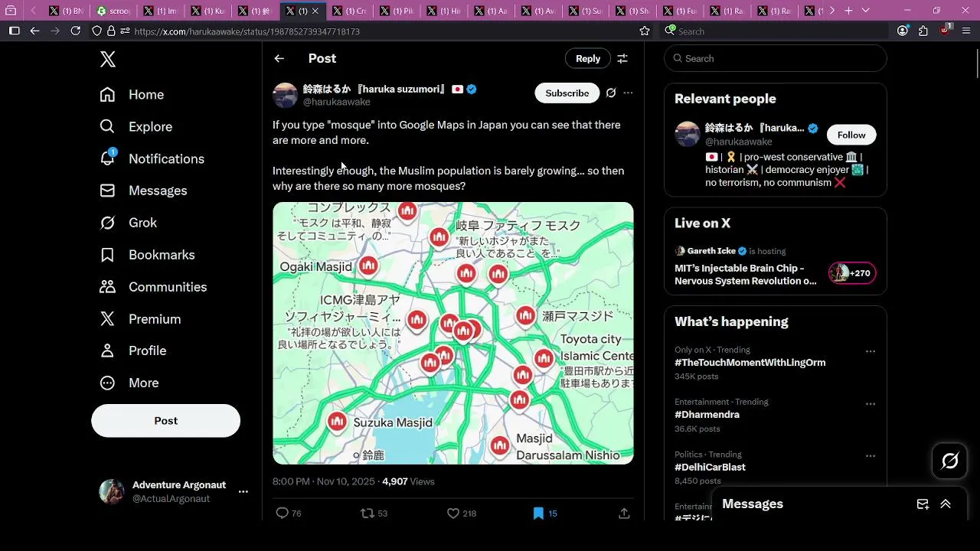The width and height of the screenshot is (980, 551).
Task: Click the browser search box
Action: click(775, 31)
